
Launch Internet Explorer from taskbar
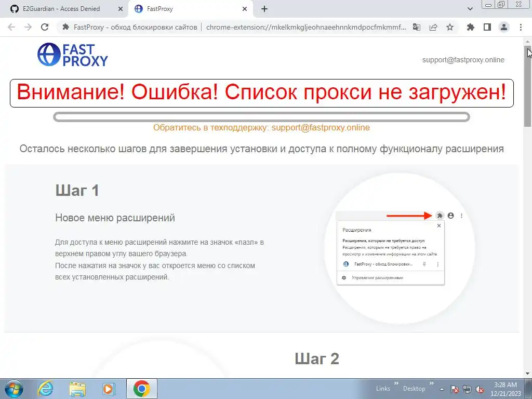45,389
